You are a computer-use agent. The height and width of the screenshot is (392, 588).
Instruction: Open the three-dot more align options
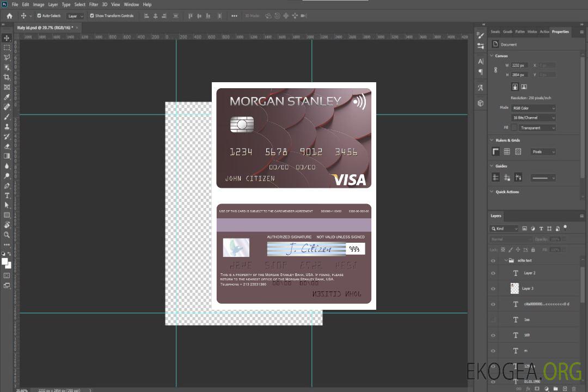pyautogui.click(x=234, y=16)
